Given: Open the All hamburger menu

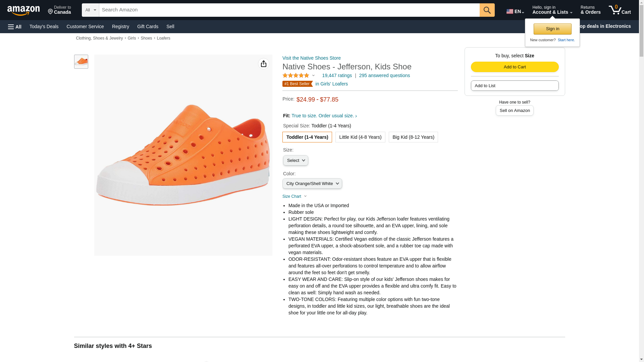Looking at the screenshot, I should pyautogui.click(x=15, y=26).
